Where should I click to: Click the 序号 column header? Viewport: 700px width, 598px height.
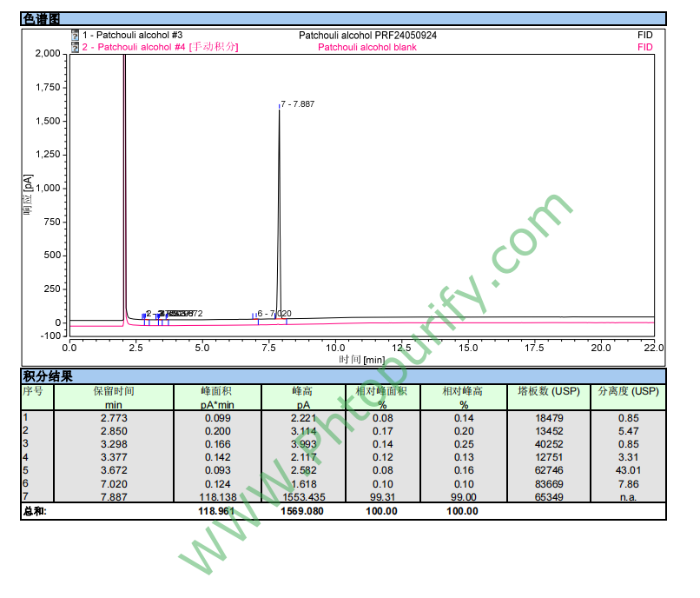[33, 392]
